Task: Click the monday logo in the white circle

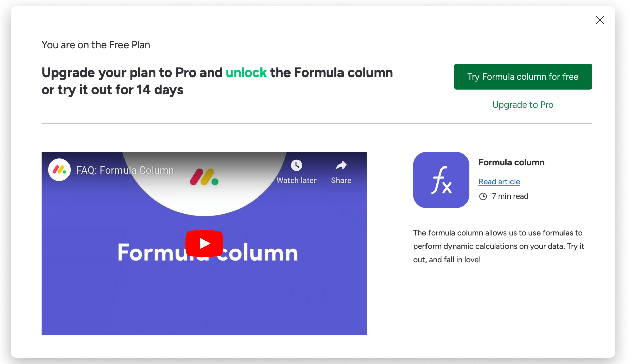Action: [204, 177]
